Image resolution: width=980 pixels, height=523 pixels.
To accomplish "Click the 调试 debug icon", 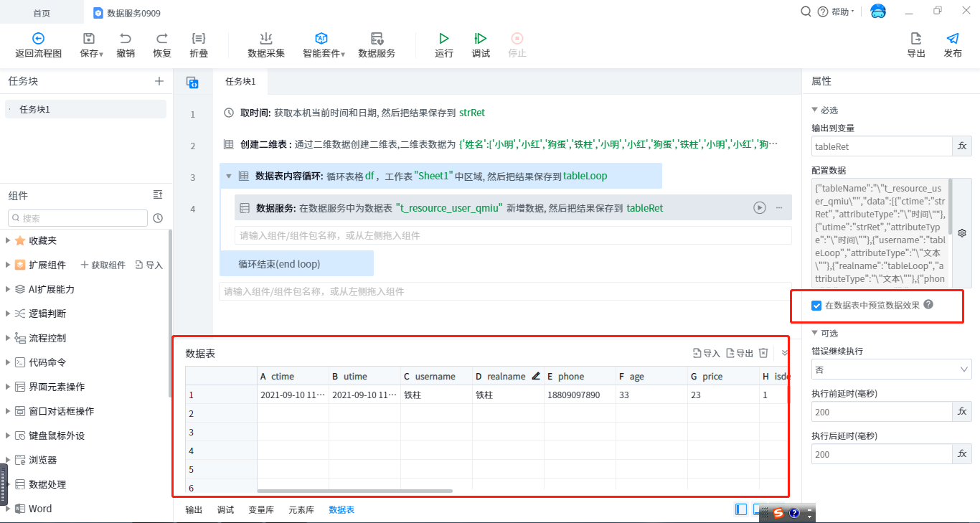I will tap(481, 39).
